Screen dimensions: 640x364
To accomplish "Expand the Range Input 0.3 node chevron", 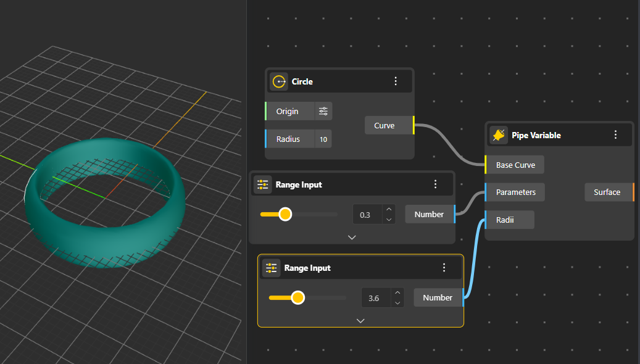I will 352,237.
